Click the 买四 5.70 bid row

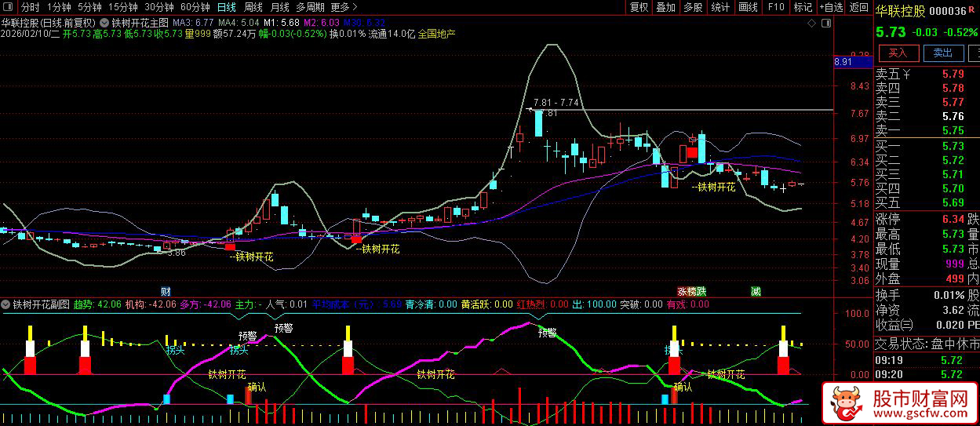tap(927, 189)
